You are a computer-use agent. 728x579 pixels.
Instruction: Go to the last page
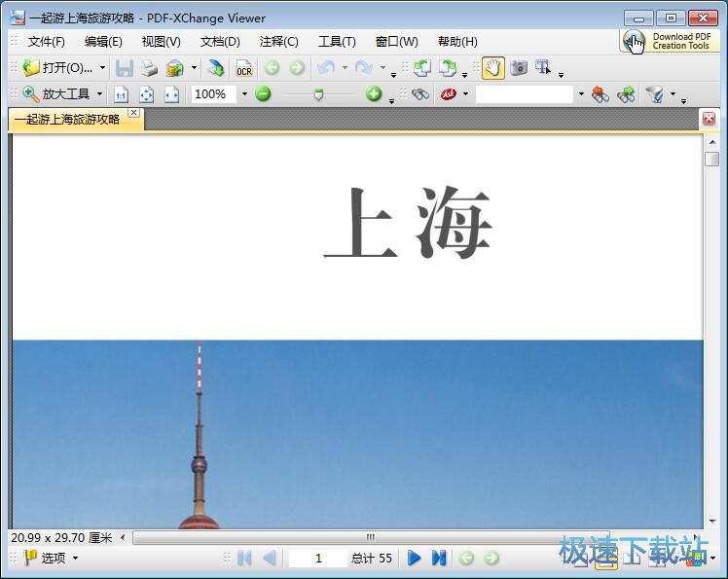[x=439, y=558]
